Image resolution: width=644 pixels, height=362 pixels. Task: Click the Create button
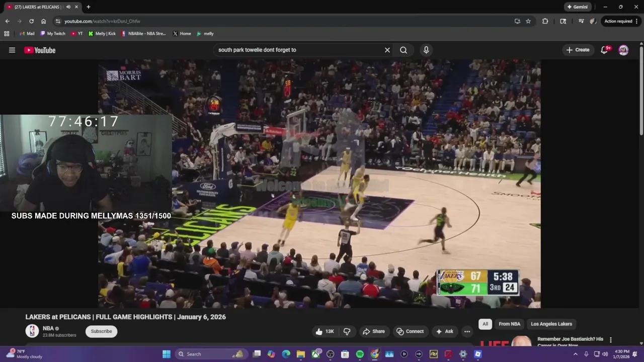tap(577, 50)
